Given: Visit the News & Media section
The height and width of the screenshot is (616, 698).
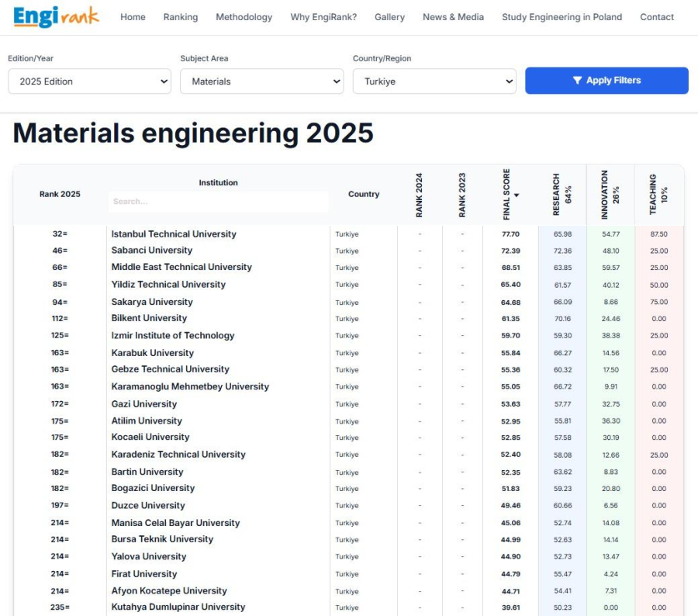Looking at the screenshot, I should coord(453,17).
